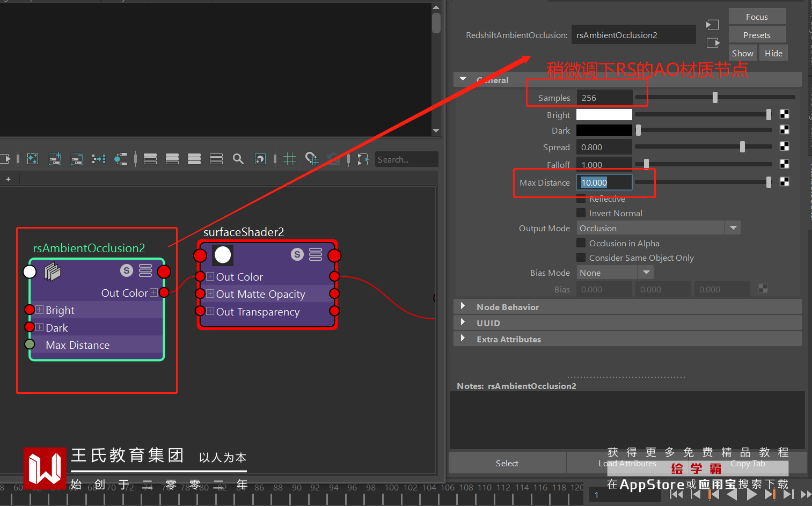Viewport: 812px width, 506px height.
Task: Click the checker map button for Spread
Action: (x=784, y=146)
